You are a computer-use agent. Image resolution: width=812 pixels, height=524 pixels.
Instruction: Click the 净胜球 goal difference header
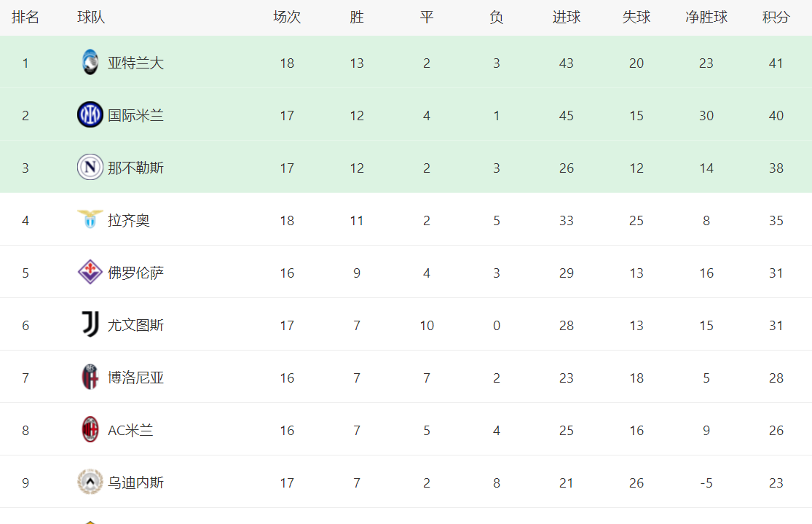[x=706, y=17]
